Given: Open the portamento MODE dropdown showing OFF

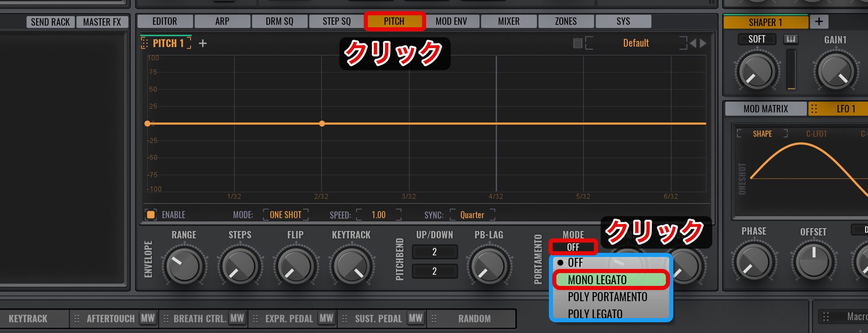Looking at the screenshot, I should coord(573,247).
